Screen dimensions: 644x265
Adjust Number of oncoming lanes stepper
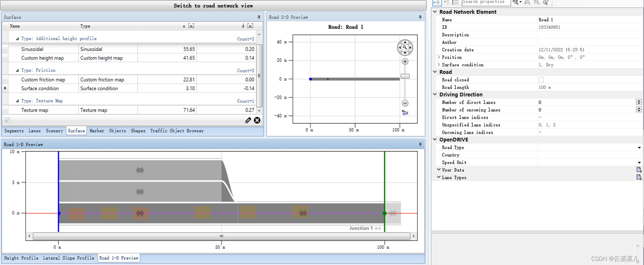click(x=639, y=110)
